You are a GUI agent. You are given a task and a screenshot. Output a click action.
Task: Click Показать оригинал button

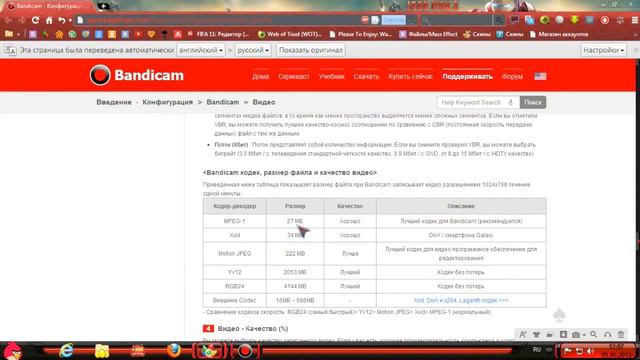[x=311, y=50]
